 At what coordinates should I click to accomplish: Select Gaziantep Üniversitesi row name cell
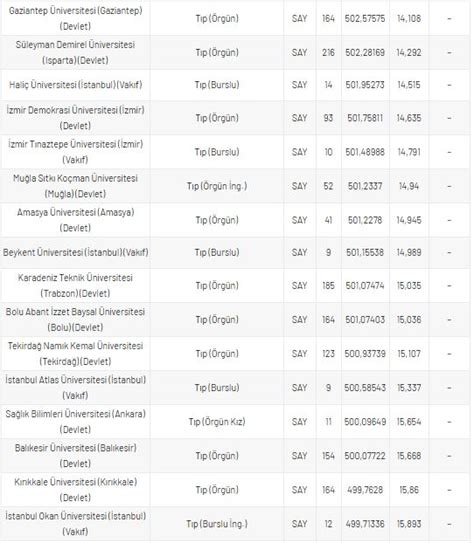click(75, 18)
